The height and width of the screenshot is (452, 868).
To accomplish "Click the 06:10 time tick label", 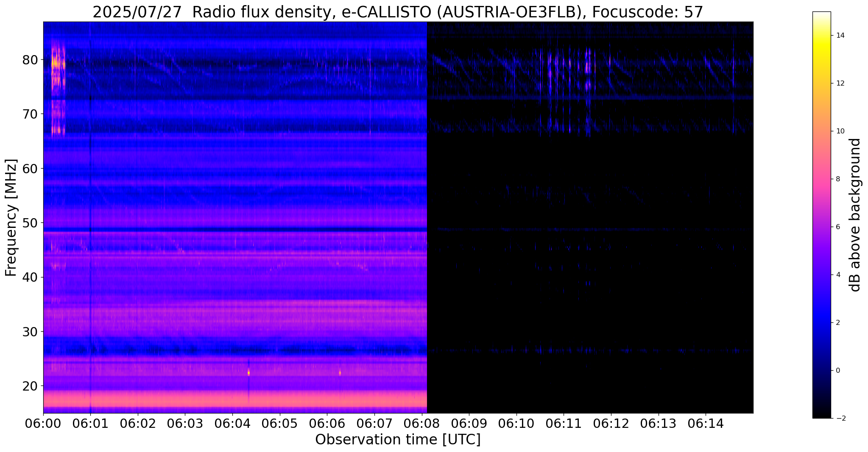I will pos(516,423).
